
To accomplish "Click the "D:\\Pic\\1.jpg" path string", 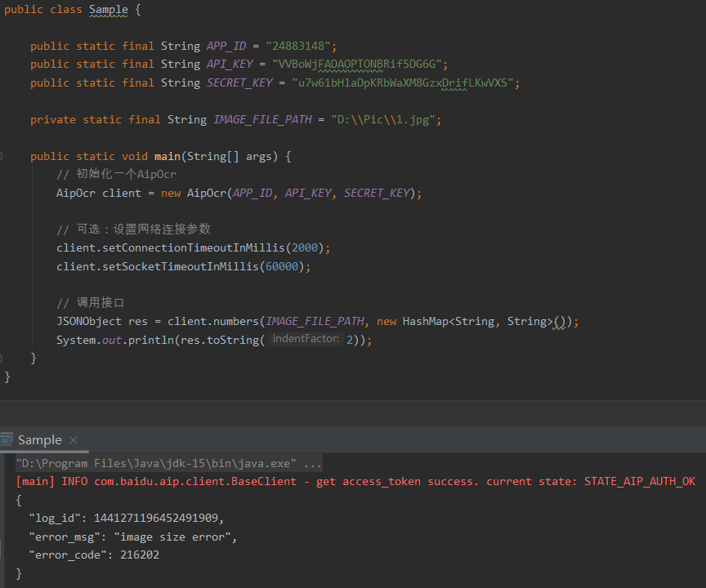I will tap(383, 120).
